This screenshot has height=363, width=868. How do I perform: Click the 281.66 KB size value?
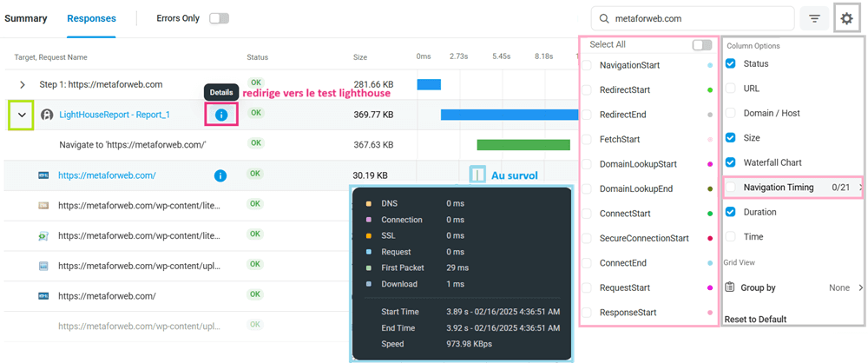[373, 84]
